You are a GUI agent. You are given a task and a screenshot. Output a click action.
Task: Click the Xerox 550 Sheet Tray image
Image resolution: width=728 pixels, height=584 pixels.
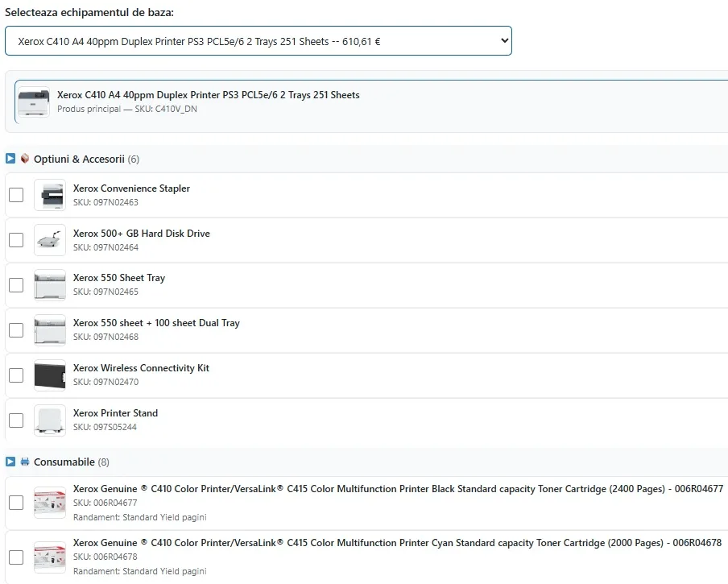click(50, 285)
